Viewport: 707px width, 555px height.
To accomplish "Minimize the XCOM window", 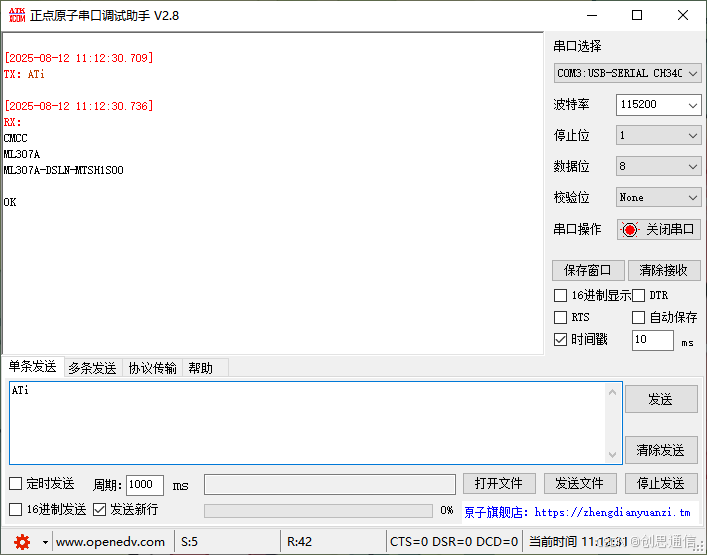I will (x=592, y=15).
